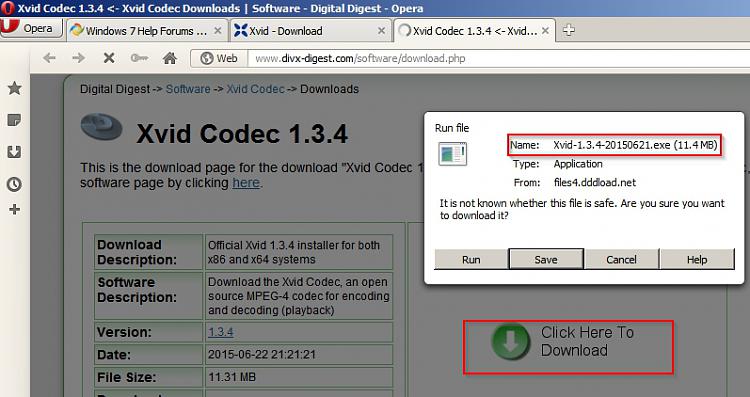The width and height of the screenshot is (750, 397).
Task: Select the 11.31 MB file size value
Action: coord(232,377)
